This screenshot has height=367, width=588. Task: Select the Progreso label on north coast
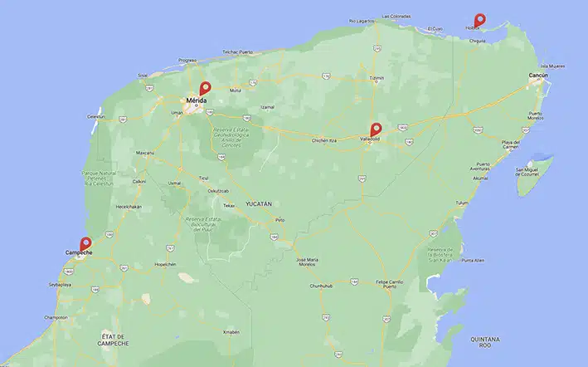pos(187,60)
